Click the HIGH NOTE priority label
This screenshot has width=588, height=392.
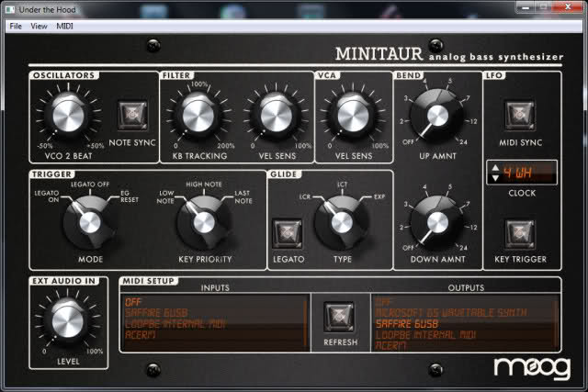pos(204,185)
